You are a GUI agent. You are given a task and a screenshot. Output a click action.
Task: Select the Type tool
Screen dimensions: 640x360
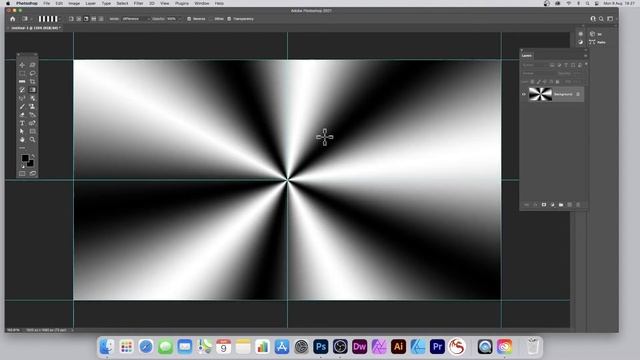(22, 123)
